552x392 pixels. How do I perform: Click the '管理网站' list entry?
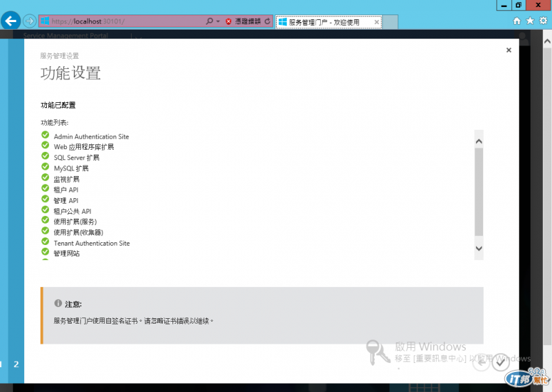66,253
